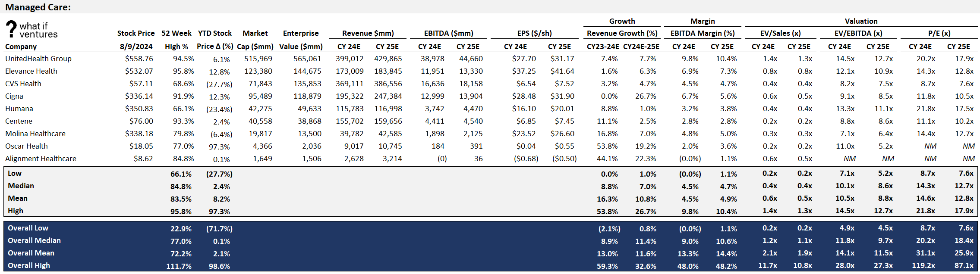Viewport: 980px width, 274px height.
Task: Click the P/E (x) header
Action: [939, 33]
